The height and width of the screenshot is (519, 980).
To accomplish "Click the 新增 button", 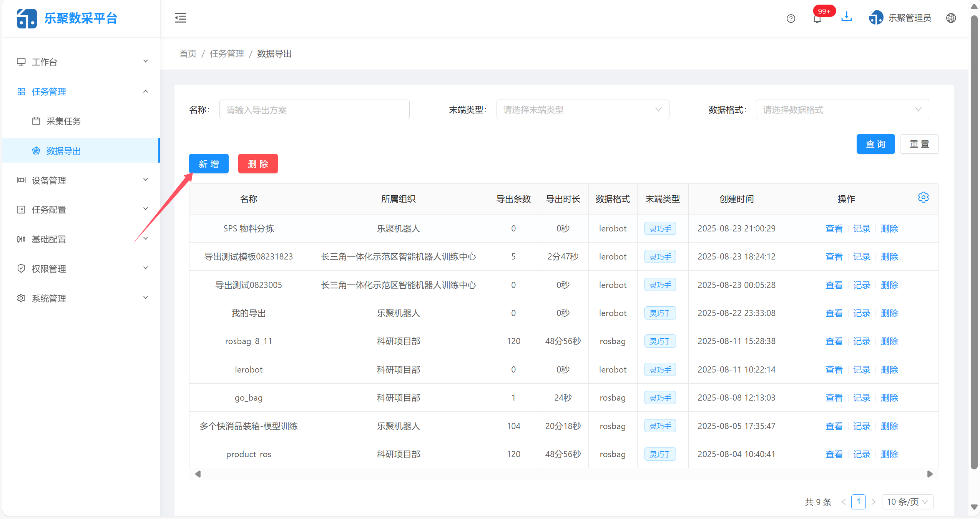I will coord(209,163).
